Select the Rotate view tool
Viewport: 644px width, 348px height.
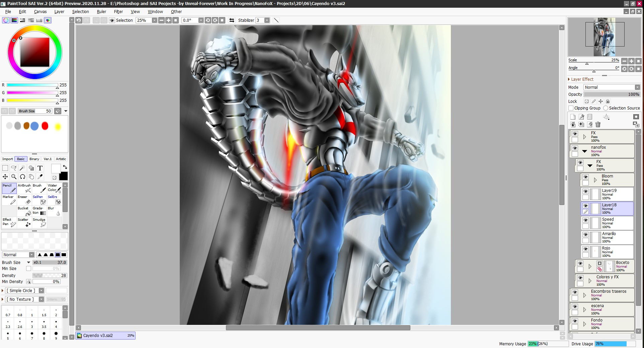22,177
